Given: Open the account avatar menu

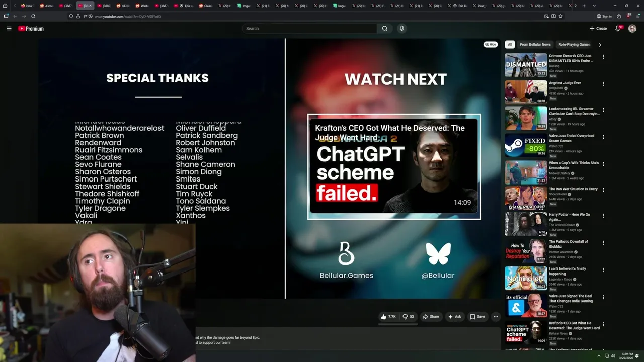Looking at the screenshot, I should 632,29.
